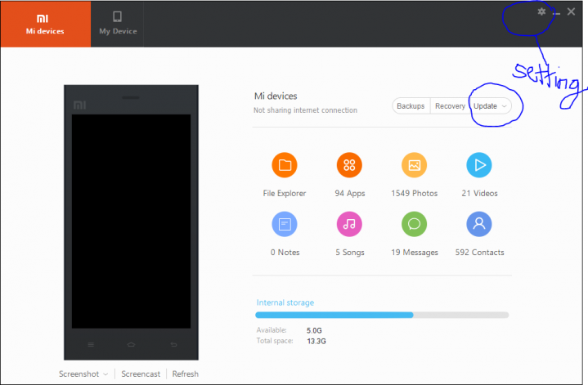Click the Mi logo in the orange tab
Screen dimensions: 588x385
tap(43, 18)
